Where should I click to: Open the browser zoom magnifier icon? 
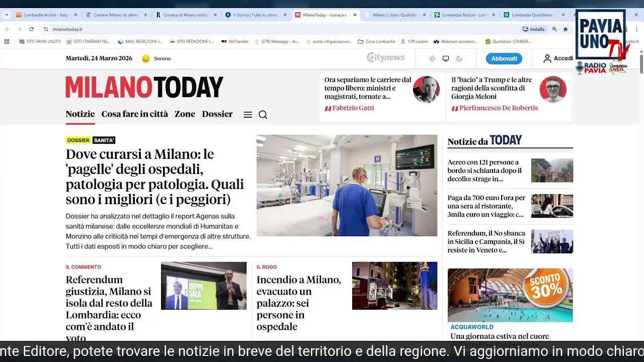pyautogui.click(x=554, y=29)
